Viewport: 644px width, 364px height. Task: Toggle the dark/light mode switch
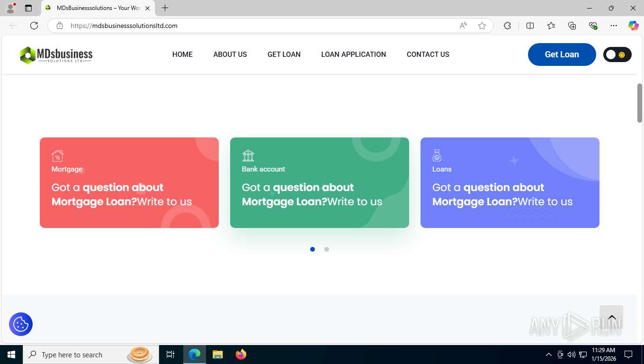point(617,55)
